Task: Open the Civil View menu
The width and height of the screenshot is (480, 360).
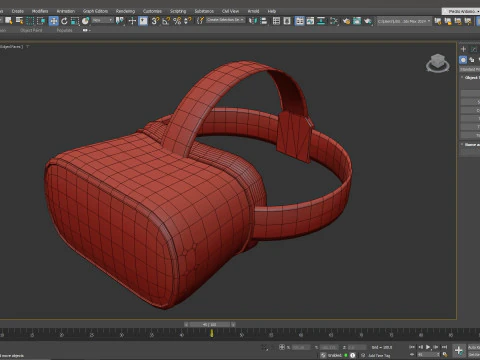Action: (x=230, y=11)
